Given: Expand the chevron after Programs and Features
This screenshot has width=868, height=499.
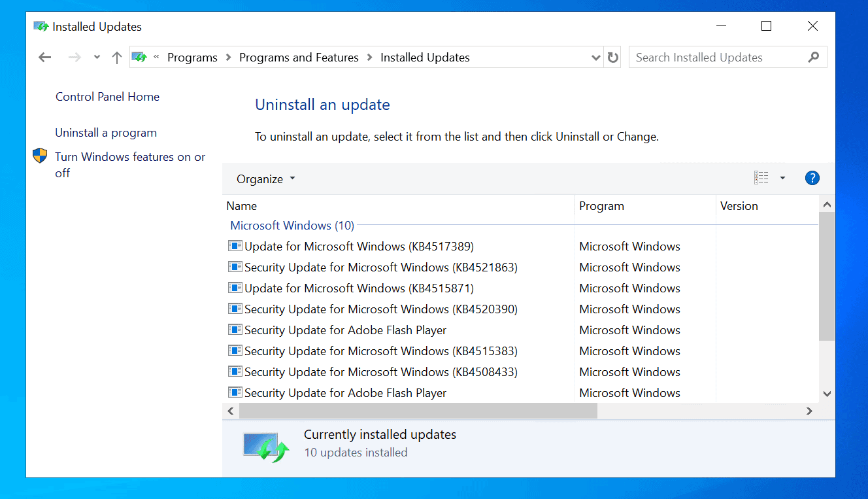Looking at the screenshot, I should (x=370, y=58).
